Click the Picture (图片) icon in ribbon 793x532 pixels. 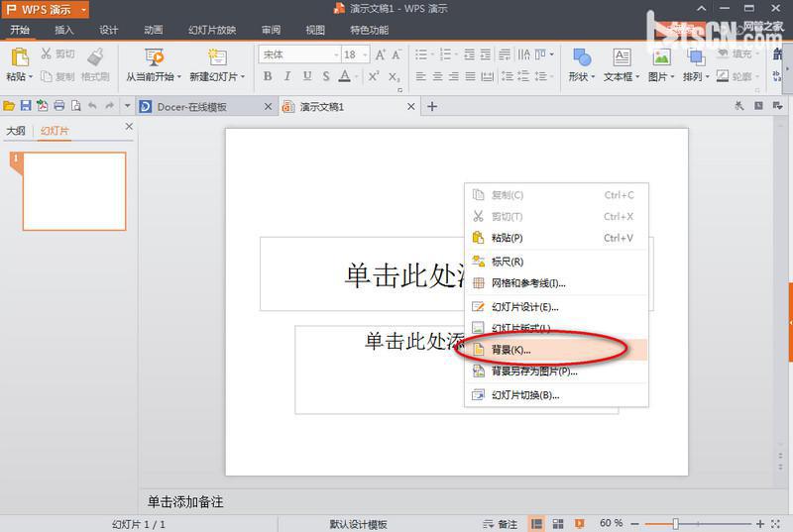(x=658, y=57)
